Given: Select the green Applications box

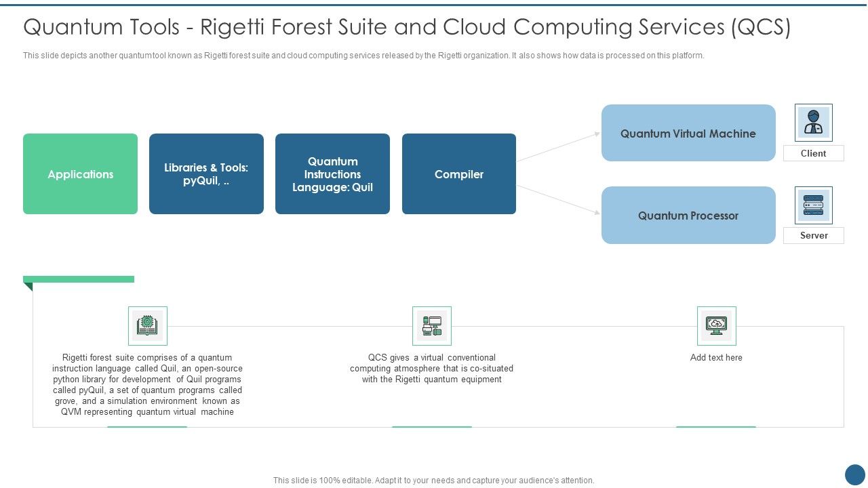Looking at the screenshot, I should pyautogui.click(x=80, y=174).
